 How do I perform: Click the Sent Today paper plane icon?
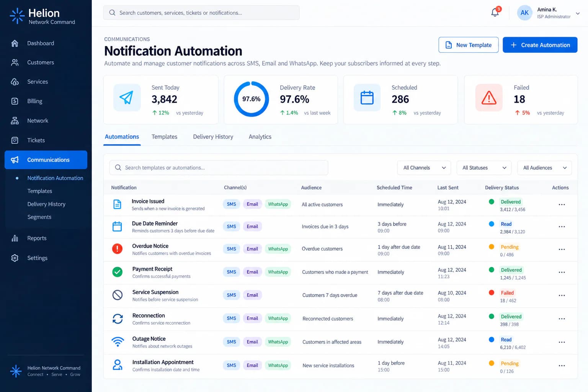point(127,98)
